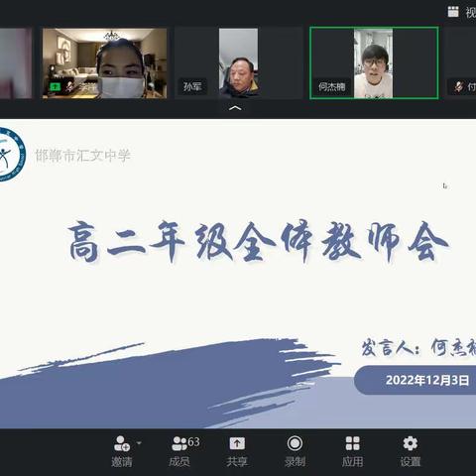Click the date 2022年12月3日 on slide
Image resolution: width=476 pixels, height=476 pixels.
(x=427, y=380)
